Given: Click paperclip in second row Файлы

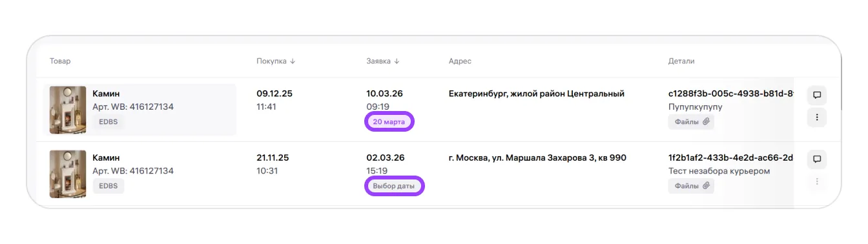Looking at the screenshot, I should click(x=706, y=186).
